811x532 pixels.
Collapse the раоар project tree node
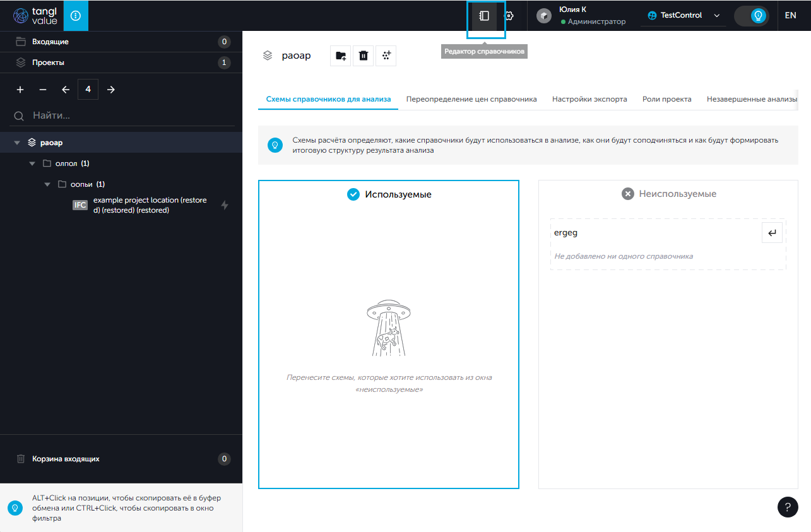pos(18,143)
